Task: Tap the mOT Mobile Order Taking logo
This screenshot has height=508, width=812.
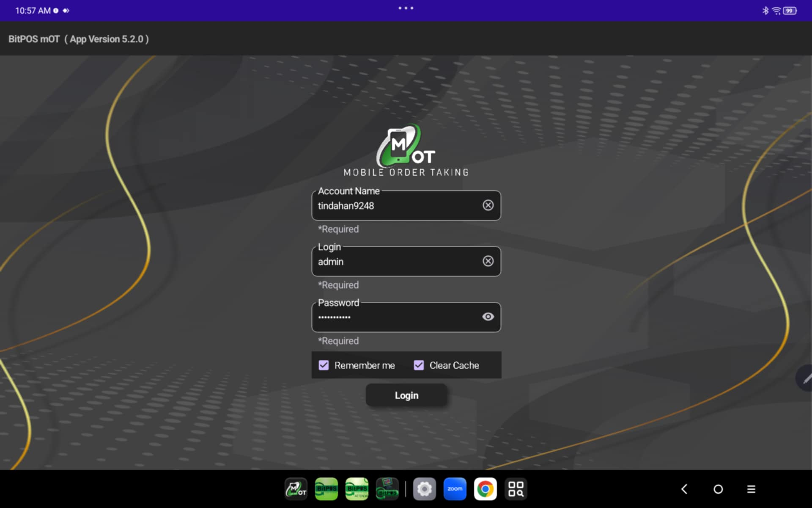Action: click(x=406, y=150)
